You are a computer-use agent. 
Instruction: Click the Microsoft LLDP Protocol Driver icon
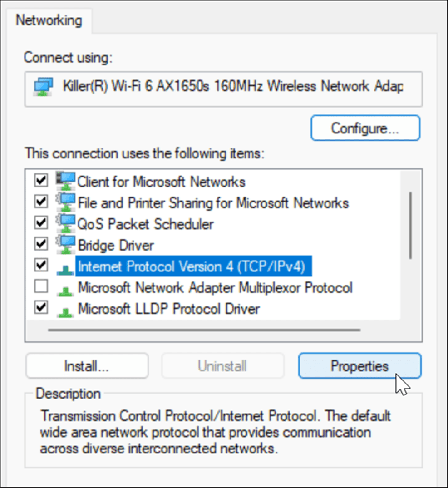[65, 312]
